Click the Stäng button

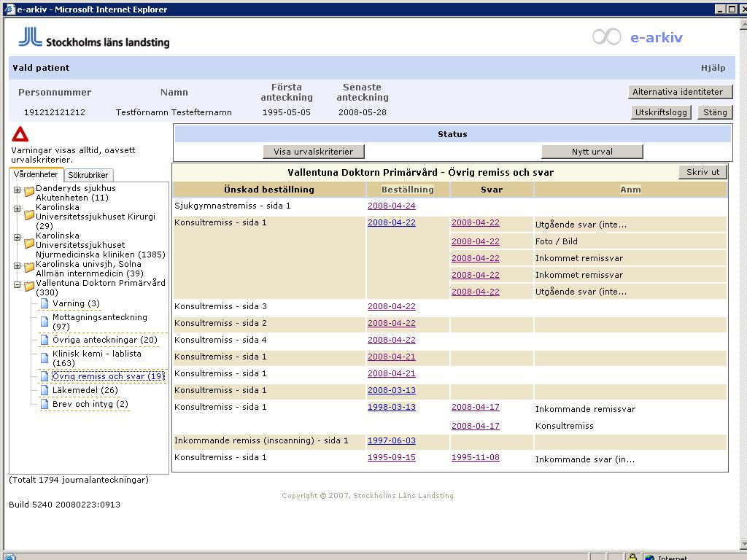[x=715, y=112]
